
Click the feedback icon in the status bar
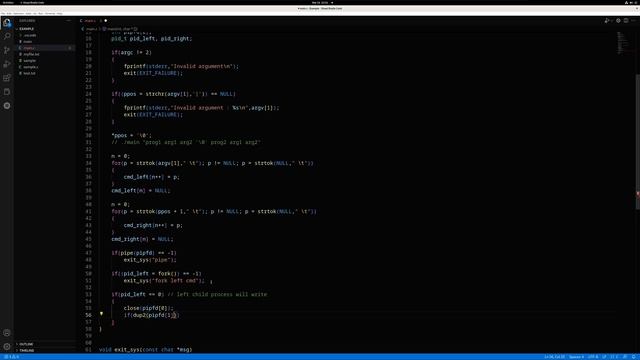coord(625,357)
